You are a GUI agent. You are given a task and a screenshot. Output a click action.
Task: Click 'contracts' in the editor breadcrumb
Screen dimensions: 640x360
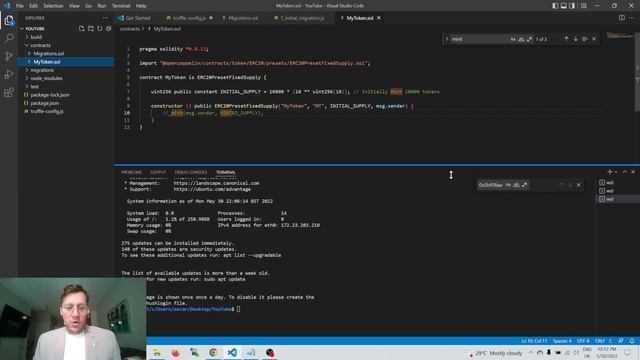point(129,29)
